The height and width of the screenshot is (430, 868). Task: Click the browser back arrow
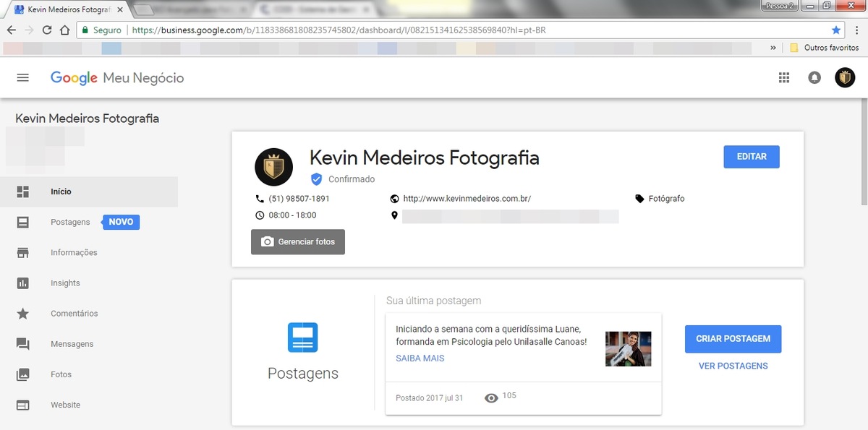(12, 30)
